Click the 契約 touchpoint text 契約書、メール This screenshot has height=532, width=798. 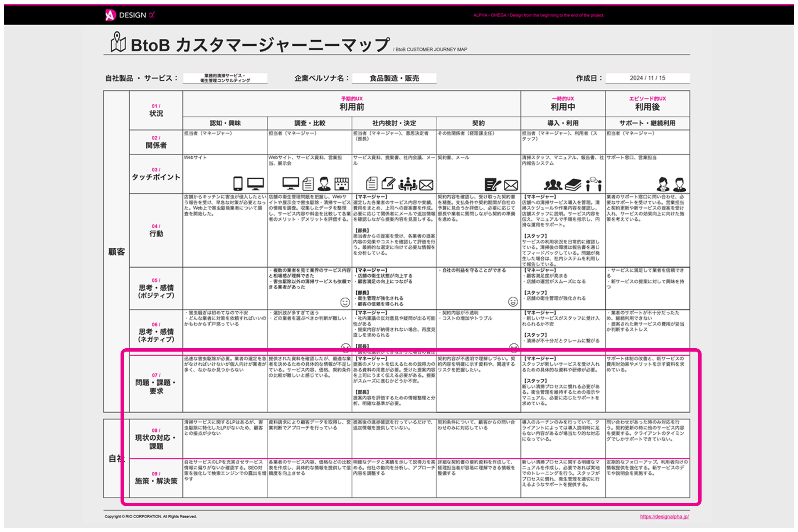(x=453, y=158)
